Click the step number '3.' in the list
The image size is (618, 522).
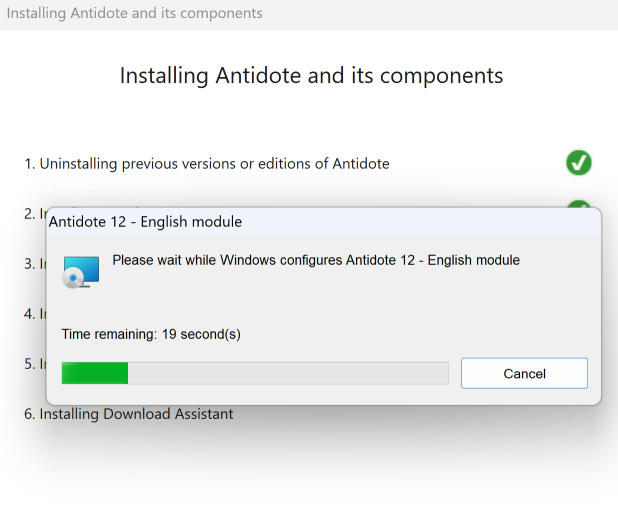[x=30, y=264]
